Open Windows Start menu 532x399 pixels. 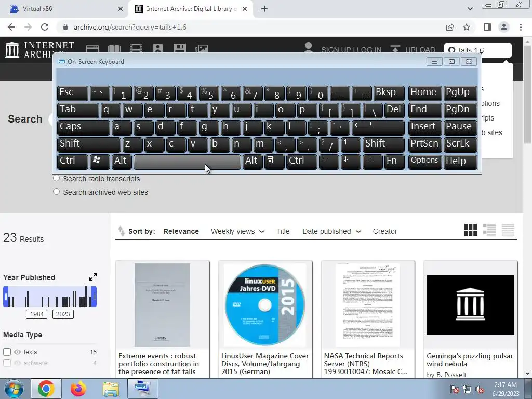(x=14, y=389)
